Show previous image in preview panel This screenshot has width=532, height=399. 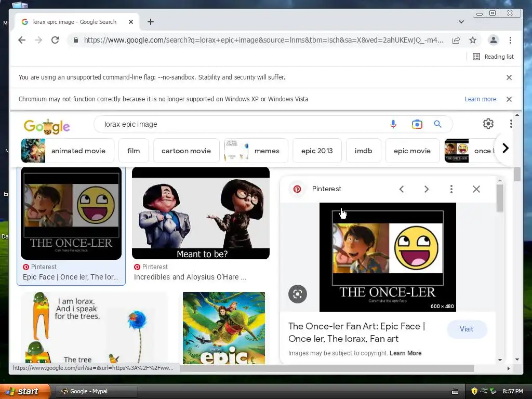[x=402, y=189]
